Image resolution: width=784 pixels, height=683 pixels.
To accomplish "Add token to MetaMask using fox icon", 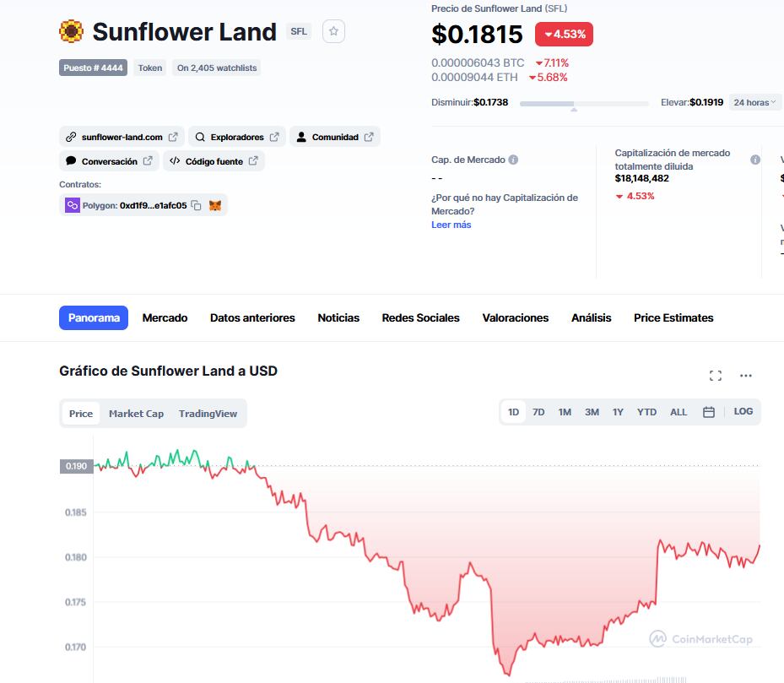I will [216, 204].
